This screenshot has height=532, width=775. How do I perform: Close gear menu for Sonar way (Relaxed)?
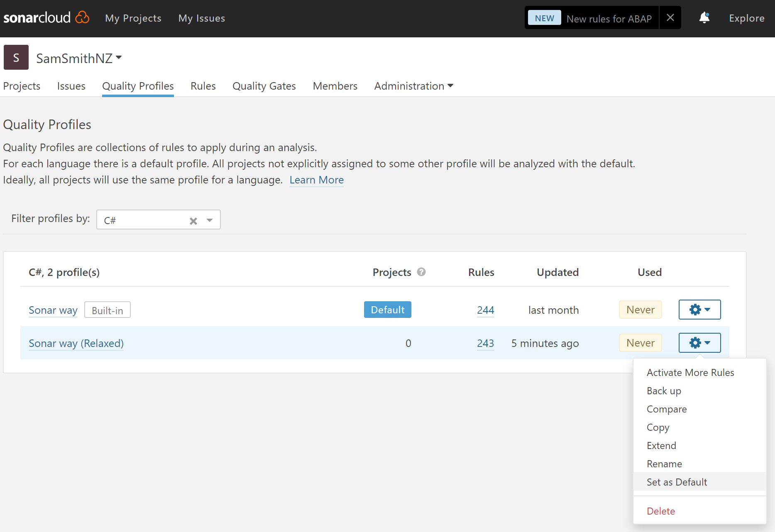(699, 343)
